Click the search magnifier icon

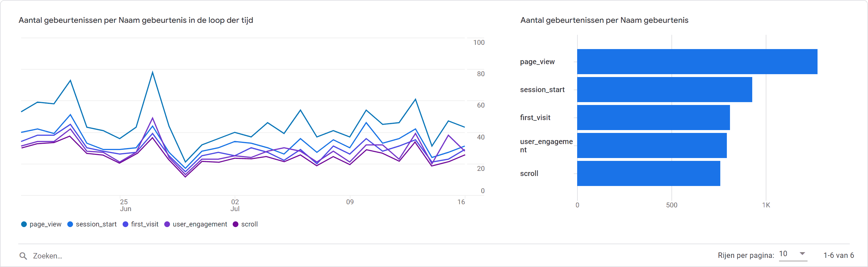[x=23, y=256]
